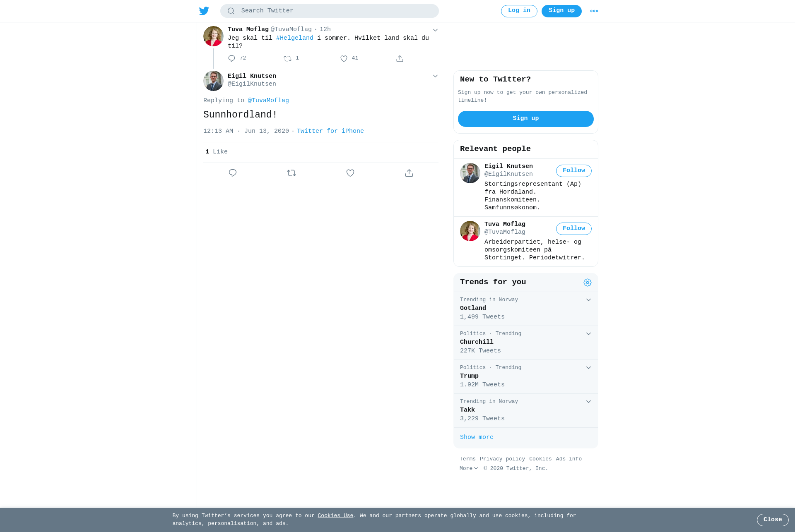The image size is (795, 532).
Task: Open Trends settings gear icon
Action: coord(588,283)
